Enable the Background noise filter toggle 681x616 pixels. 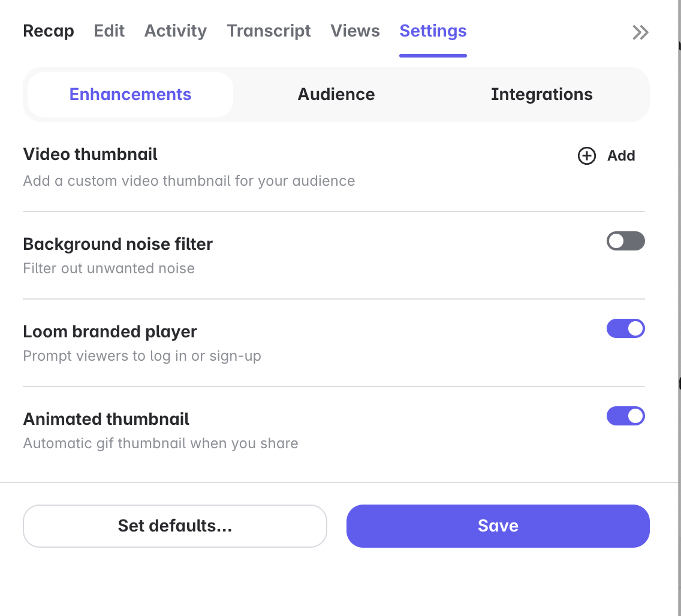click(x=625, y=241)
